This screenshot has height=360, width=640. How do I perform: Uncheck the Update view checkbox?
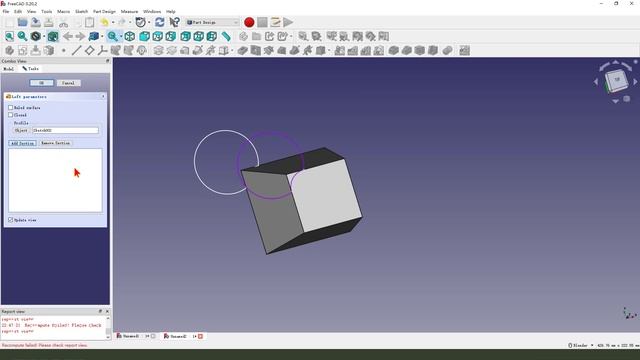click(x=11, y=220)
